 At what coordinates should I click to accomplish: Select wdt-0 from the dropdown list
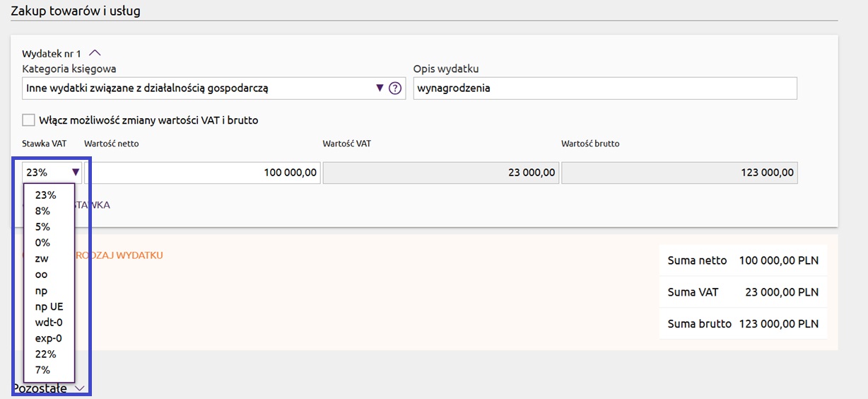point(49,323)
